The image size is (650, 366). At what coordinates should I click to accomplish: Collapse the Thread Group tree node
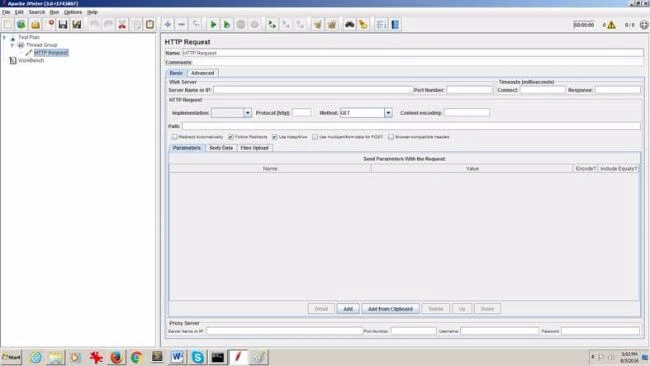(x=12, y=45)
